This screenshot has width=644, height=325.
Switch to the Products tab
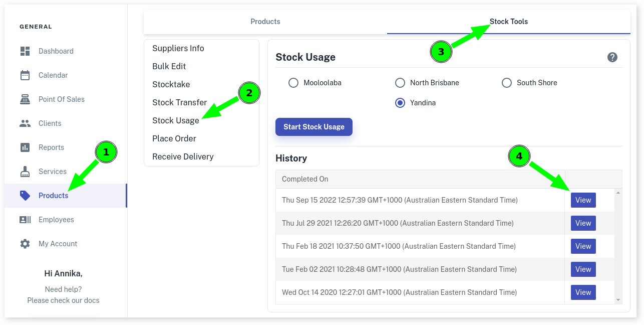(265, 22)
